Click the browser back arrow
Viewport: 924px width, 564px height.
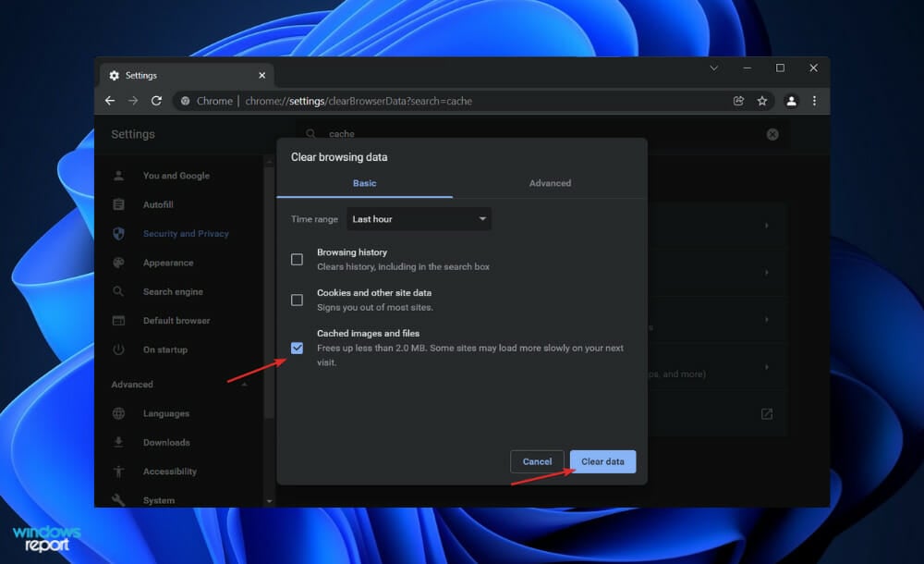pos(110,101)
